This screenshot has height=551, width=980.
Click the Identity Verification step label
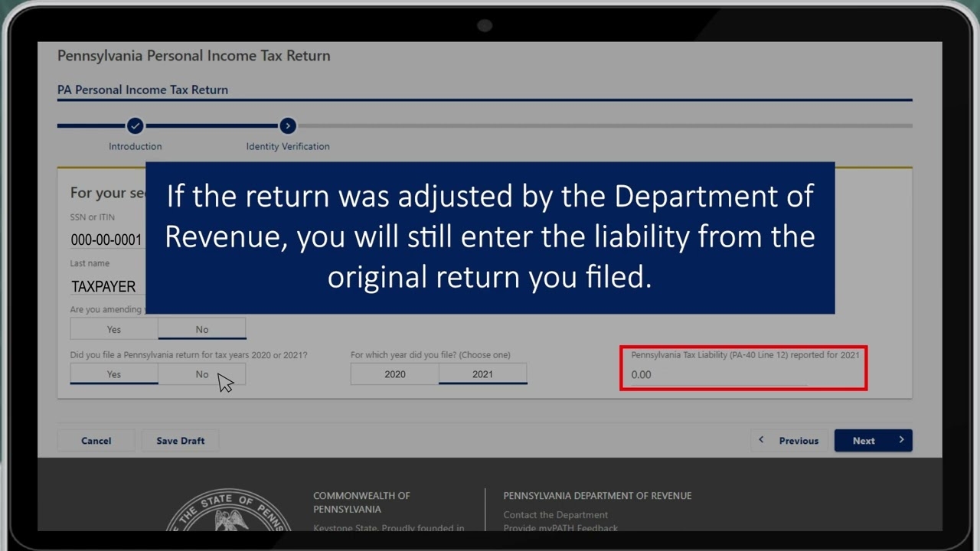pos(288,146)
